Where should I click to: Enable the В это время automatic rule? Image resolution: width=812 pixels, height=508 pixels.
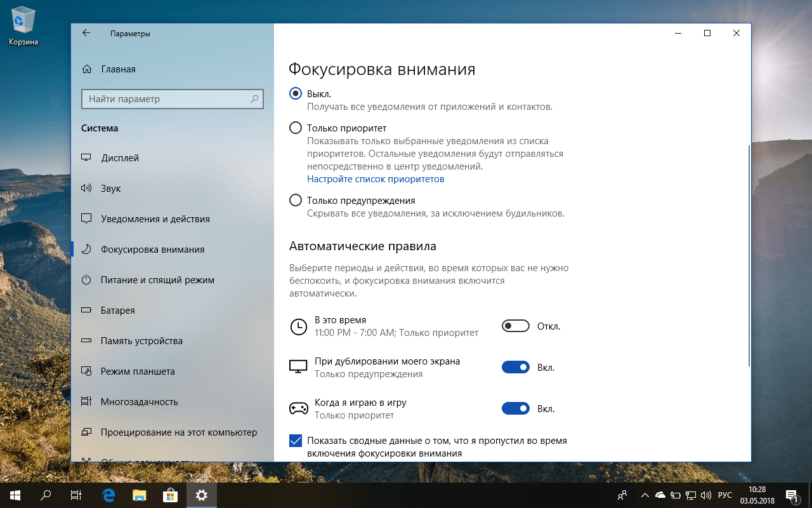[x=515, y=325]
